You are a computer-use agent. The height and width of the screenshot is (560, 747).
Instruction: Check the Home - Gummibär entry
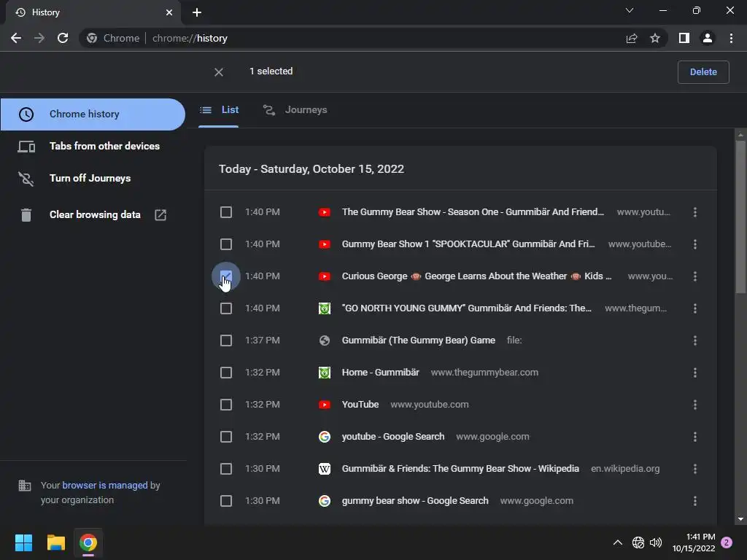click(226, 373)
